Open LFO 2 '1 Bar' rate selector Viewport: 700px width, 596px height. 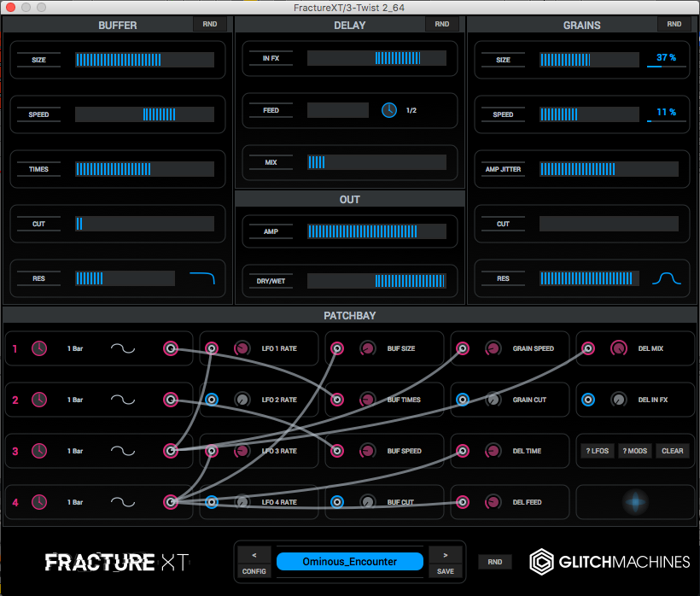[75, 400]
